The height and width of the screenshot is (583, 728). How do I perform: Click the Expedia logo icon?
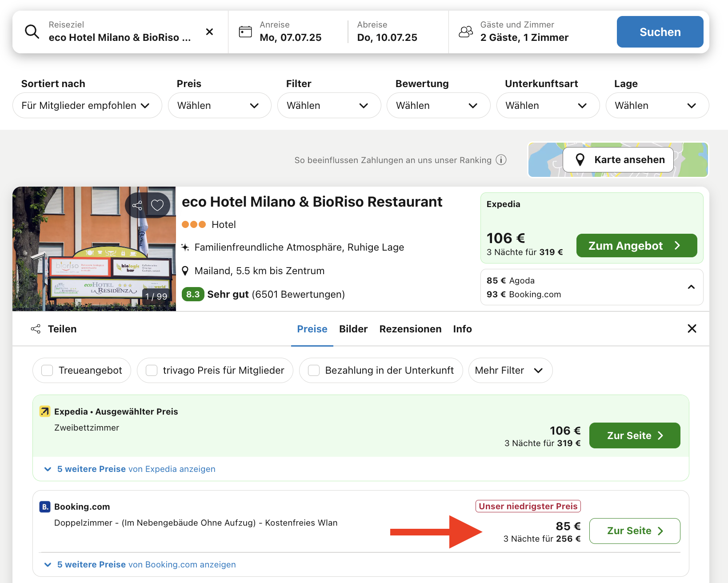click(x=44, y=411)
